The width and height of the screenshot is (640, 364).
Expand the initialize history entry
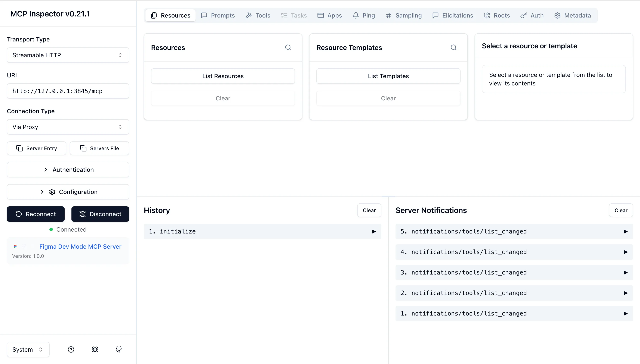[262, 232]
